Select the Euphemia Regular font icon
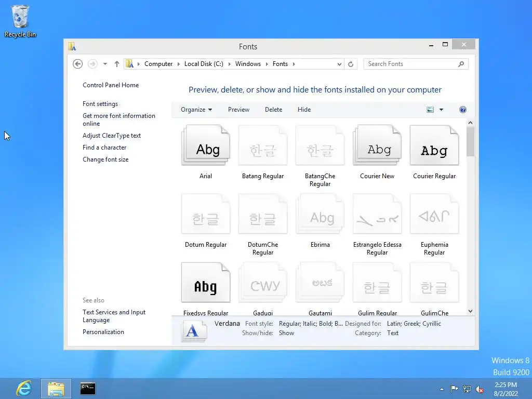Viewport: 532px width, 399px height. coord(434,214)
